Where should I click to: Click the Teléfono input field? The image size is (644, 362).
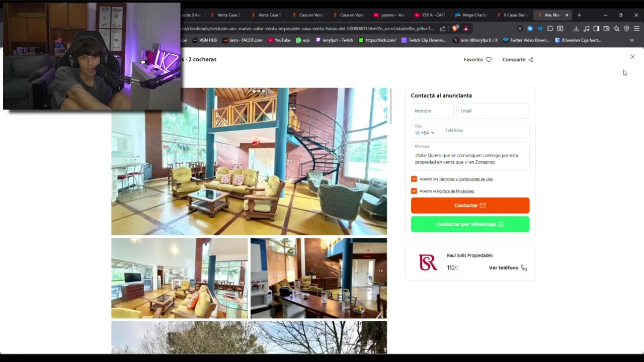[x=485, y=130]
